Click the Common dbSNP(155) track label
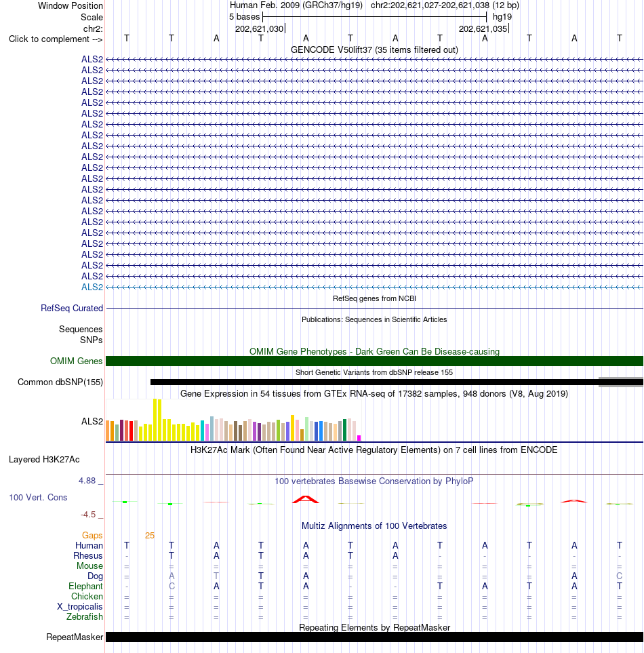This screenshot has height=653, width=644. pyautogui.click(x=60, y=382)
